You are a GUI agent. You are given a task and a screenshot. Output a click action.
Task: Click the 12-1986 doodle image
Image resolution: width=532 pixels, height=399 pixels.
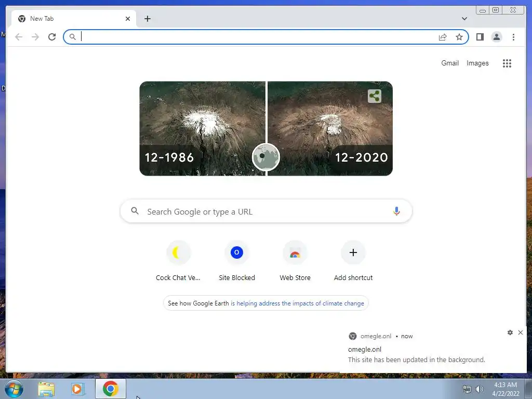[202, 129]
